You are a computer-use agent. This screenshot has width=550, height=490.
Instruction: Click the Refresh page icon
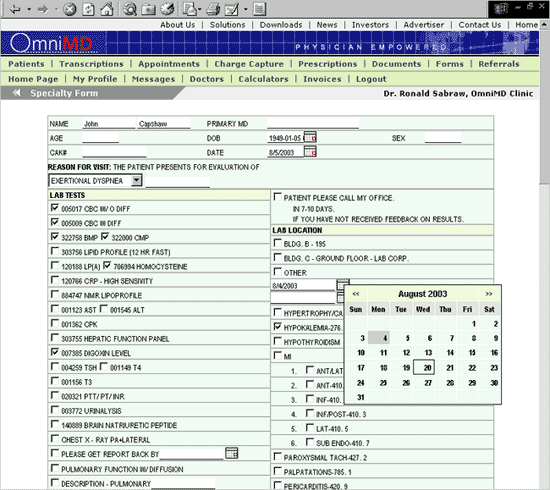coord(88,9)
